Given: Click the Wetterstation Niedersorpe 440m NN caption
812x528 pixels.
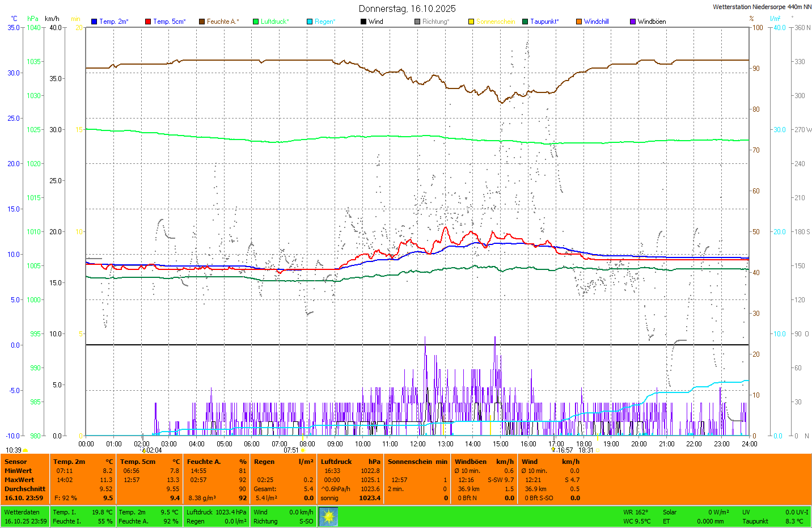Looking at the screenshot, I should tap(762, 7).
